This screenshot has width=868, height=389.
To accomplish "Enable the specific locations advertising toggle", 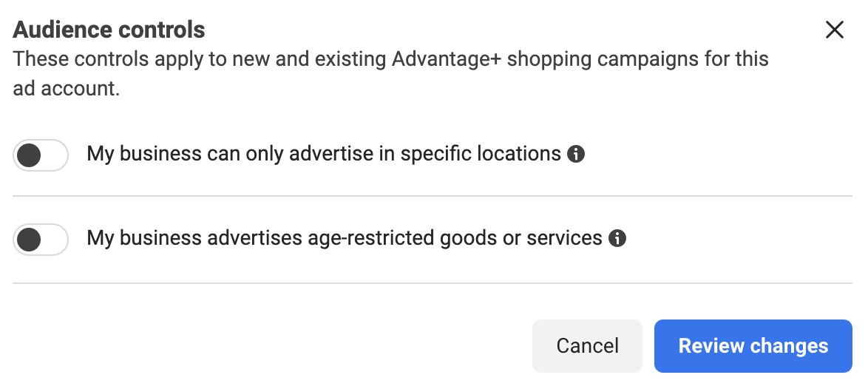I will pos(41,155).
